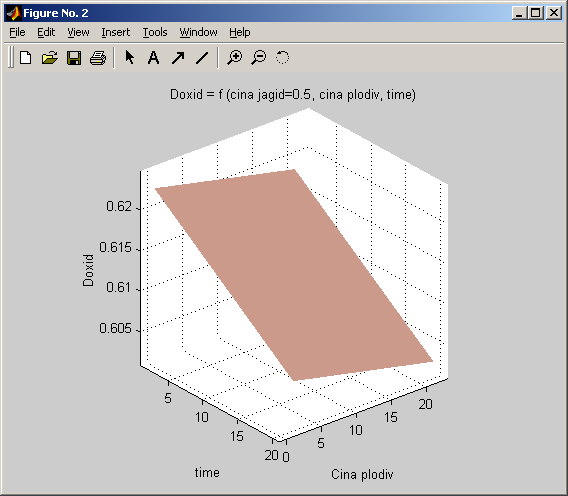Click the New Figure toolbar icon
The height and width of the screenshot is (496, 568).
[x=26, y=58]
